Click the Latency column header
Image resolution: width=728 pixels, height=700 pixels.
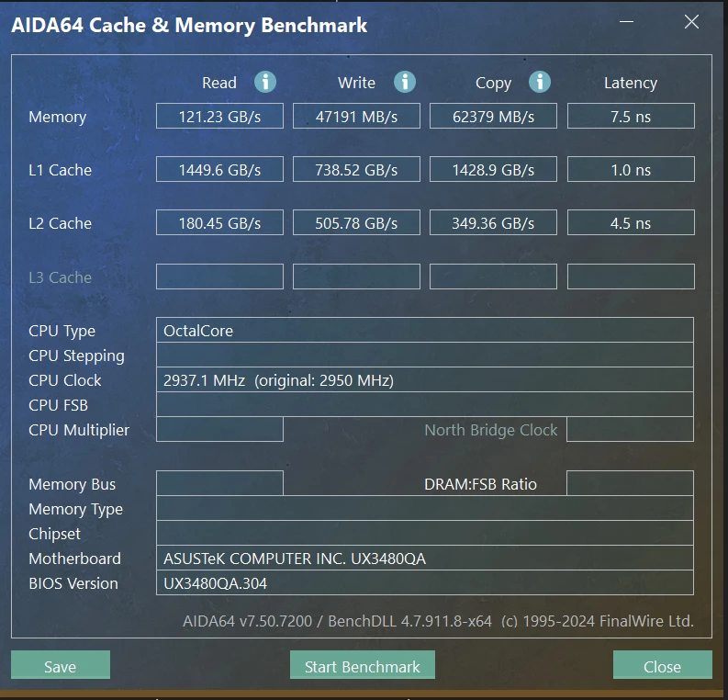[631, 84]
